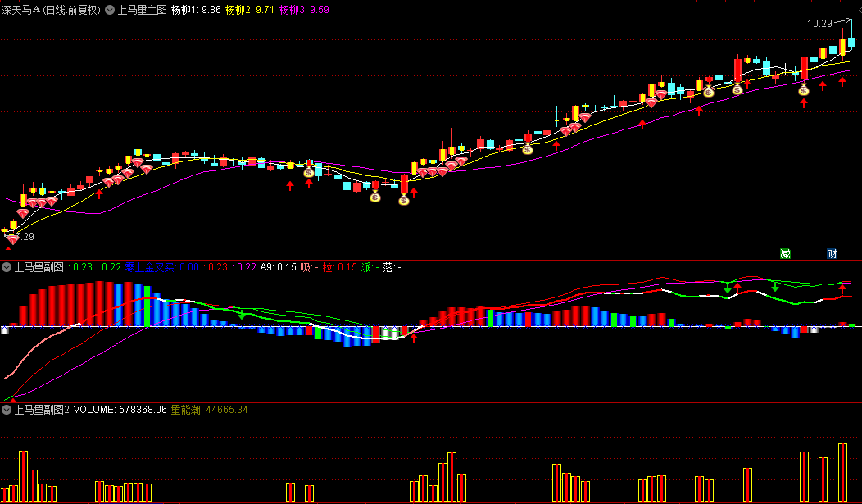This screenshot has height=504, width=862.
Task: Expand the 上马里副图2 indicator menu chevron
Action: tap(7, 410)
